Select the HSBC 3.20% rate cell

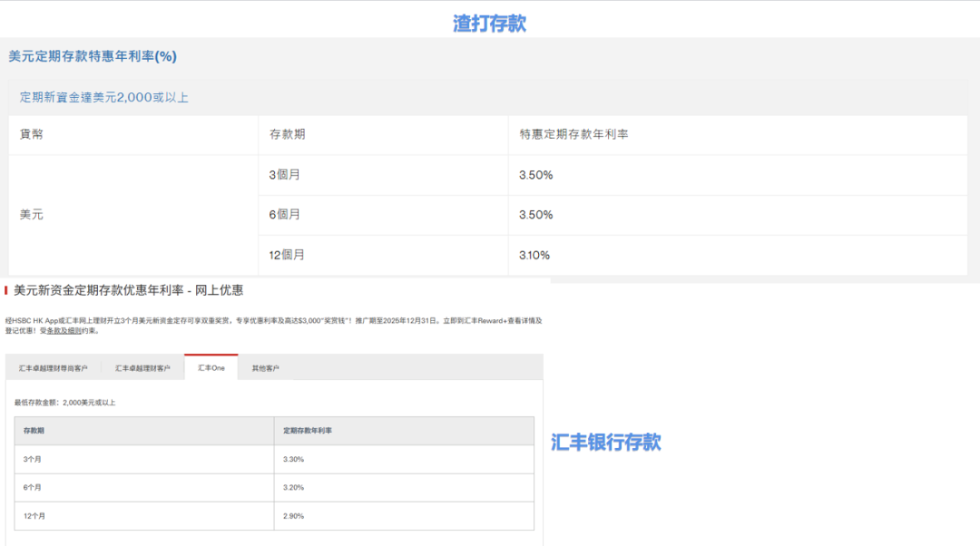pos(294,487)
